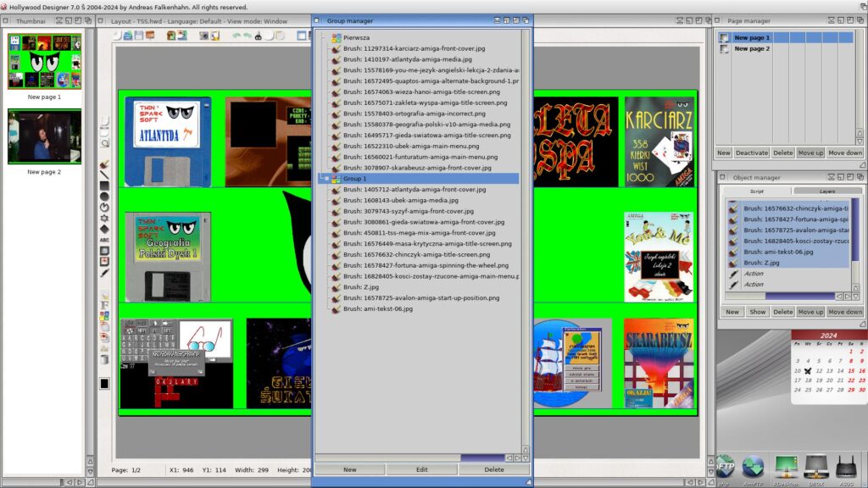Click the Skarabeusz cover image on canvas
This screenshot has height=488, width=868.
pos(659,363)
